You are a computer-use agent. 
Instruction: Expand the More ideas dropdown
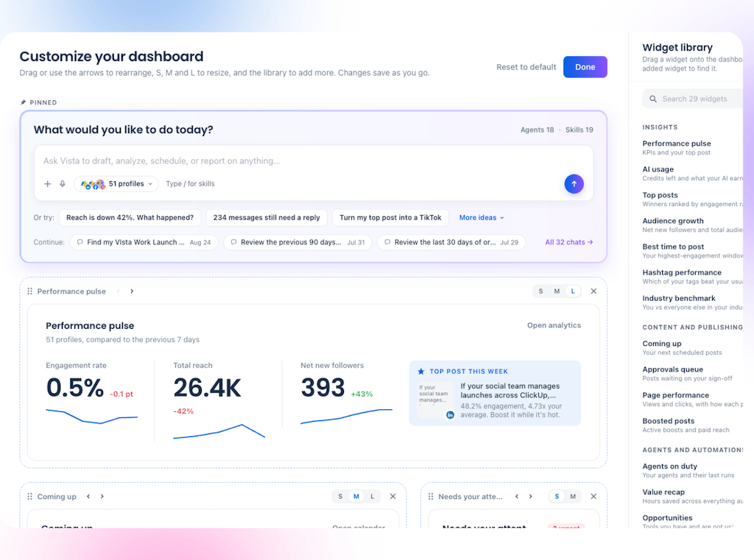click(x=482, y=218)
